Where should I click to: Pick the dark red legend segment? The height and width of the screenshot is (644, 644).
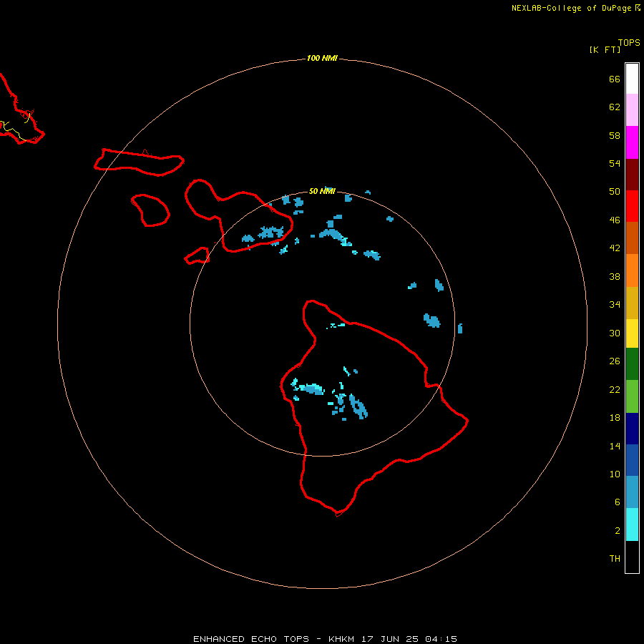[x=632, y=174]
